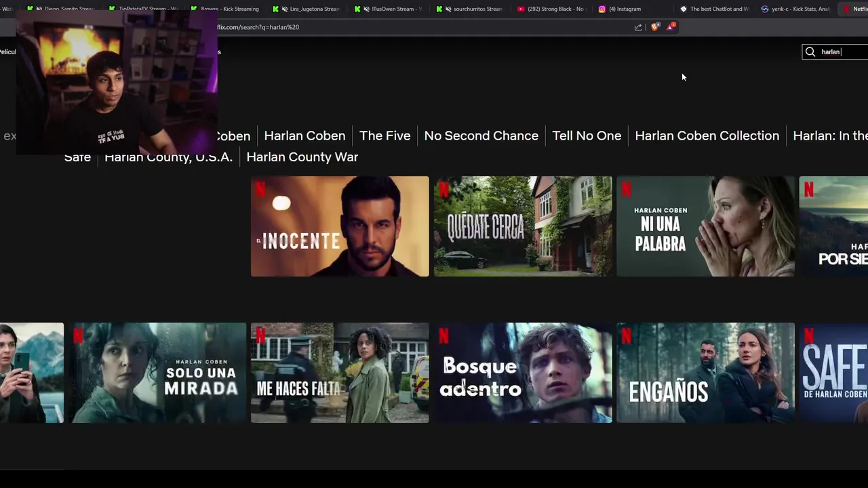The width and height of the screenshot is (868, 488).
Task: Open the Me Haces Falta title card
Action: point(340,373)
